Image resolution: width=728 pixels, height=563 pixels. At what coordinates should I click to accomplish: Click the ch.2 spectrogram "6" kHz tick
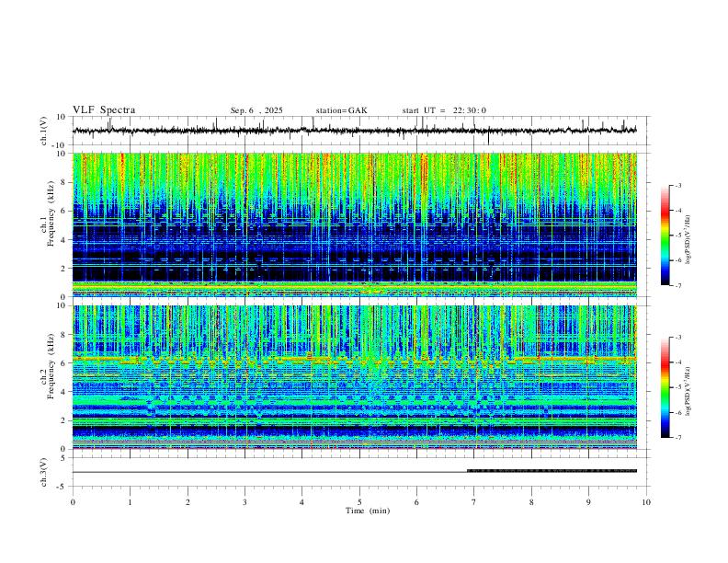(x=63, y=363)
